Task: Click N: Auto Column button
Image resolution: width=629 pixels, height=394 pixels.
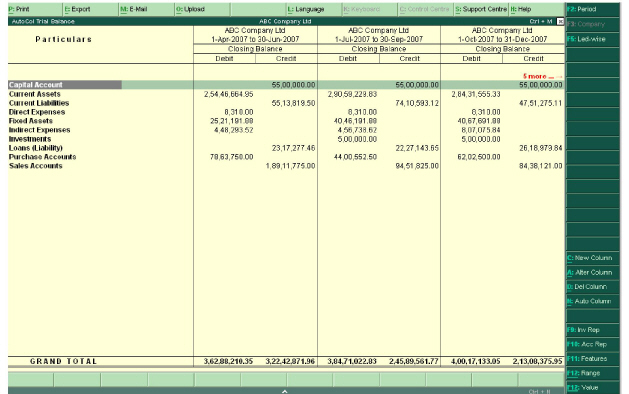Action: click(x=593, y=301)
